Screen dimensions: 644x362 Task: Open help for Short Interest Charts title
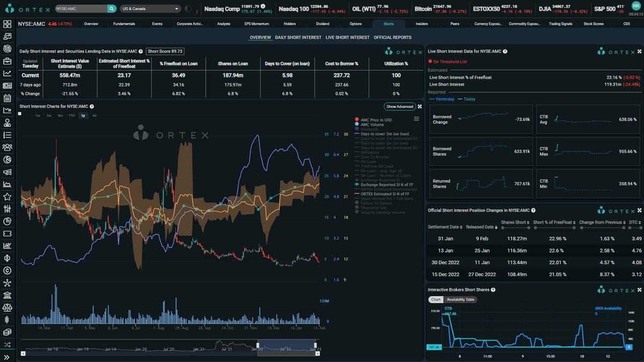(x=92, y=106)
